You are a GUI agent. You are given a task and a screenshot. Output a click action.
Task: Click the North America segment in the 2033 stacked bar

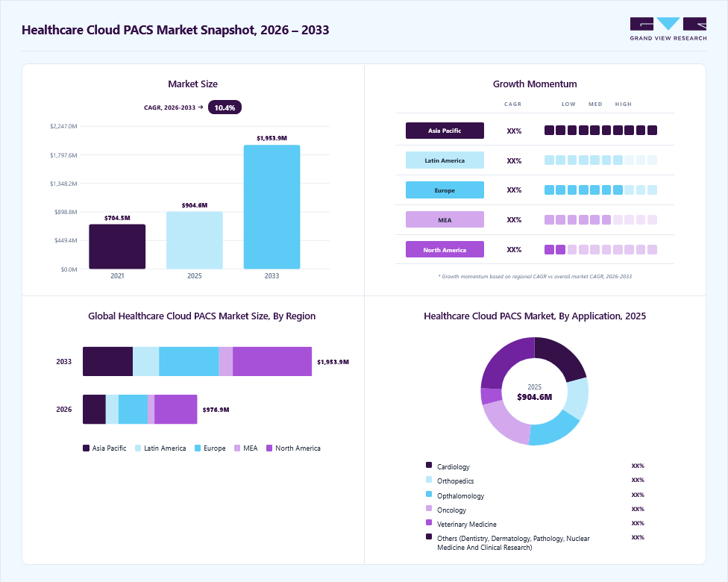[272, 361]
